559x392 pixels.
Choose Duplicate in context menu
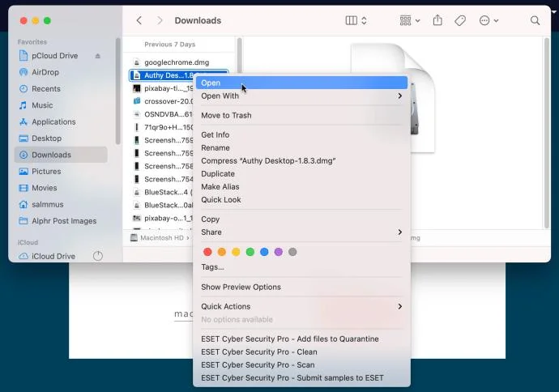point(301,174)
